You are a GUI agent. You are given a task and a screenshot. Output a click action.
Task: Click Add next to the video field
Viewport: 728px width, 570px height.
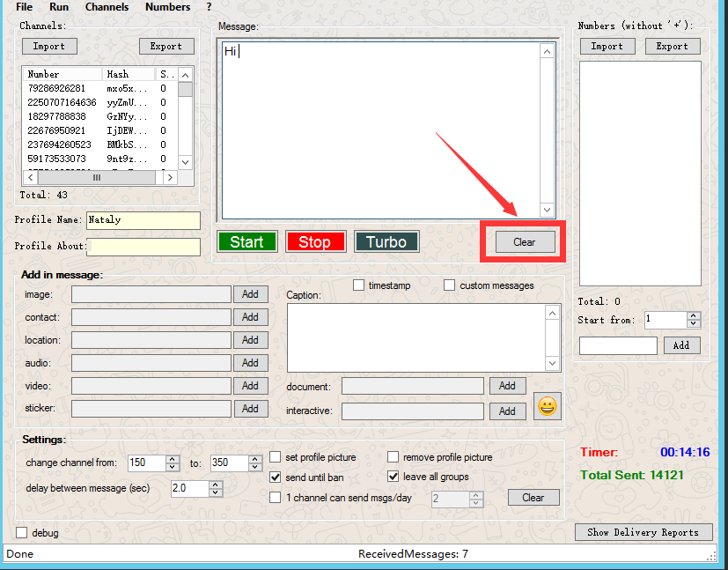tap(250, 386)
